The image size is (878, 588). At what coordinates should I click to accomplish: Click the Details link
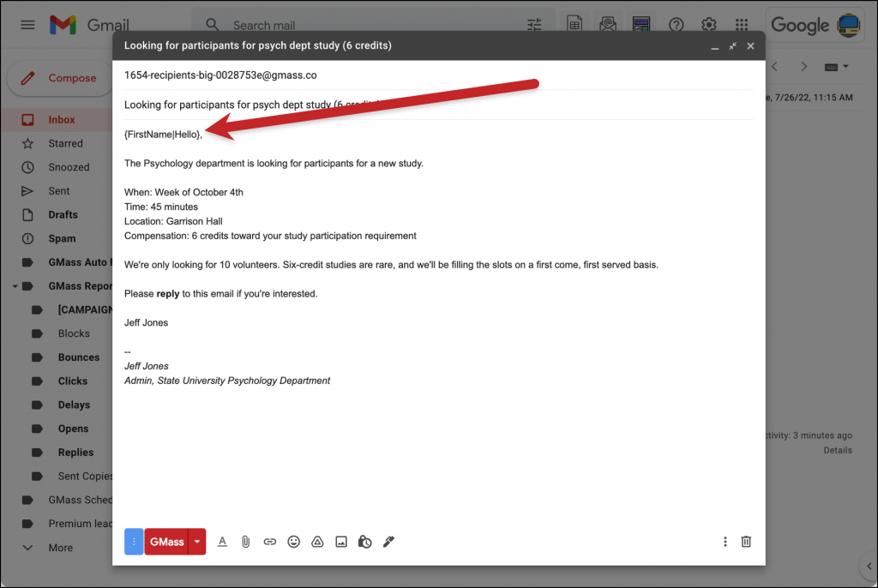(x=837, y=450)
